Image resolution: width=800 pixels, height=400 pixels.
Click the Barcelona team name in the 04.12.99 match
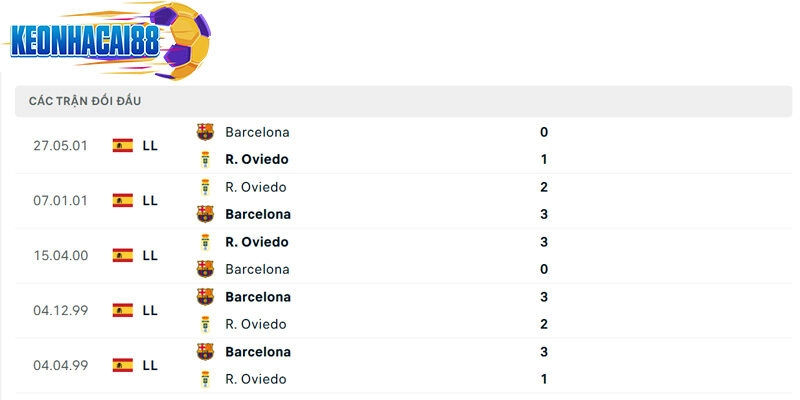click(258, 297)
